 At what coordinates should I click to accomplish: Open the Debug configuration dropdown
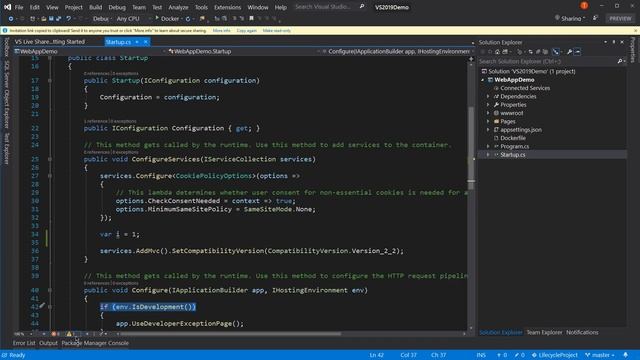click(102, 19)
